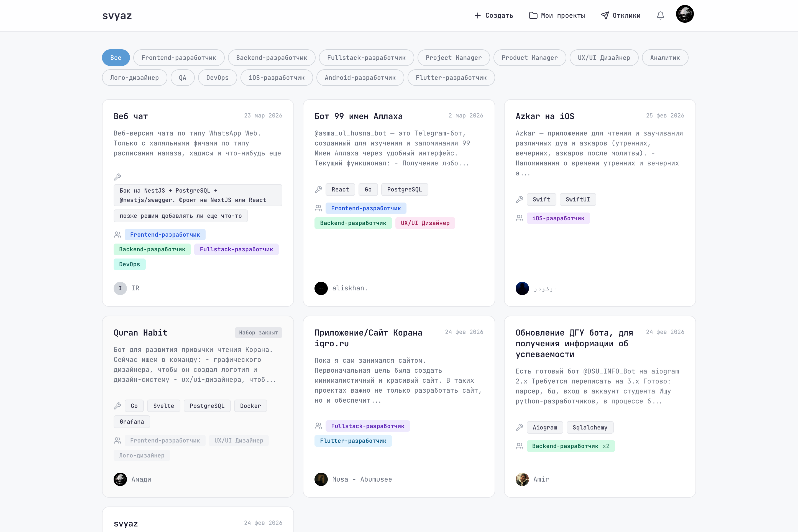Filter by Android-разработчик chip
This screenshot has height=532, width=798.
click(360, 78)
